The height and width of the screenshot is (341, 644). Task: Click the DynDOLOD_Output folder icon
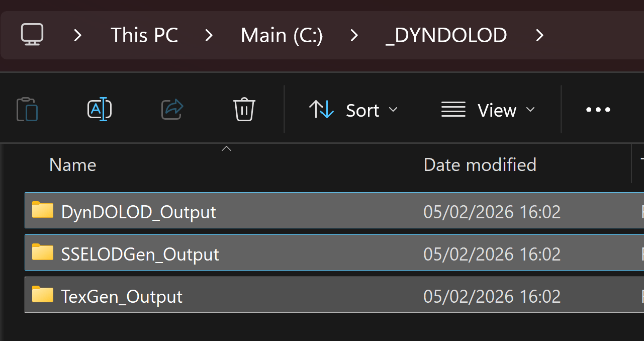43,210
